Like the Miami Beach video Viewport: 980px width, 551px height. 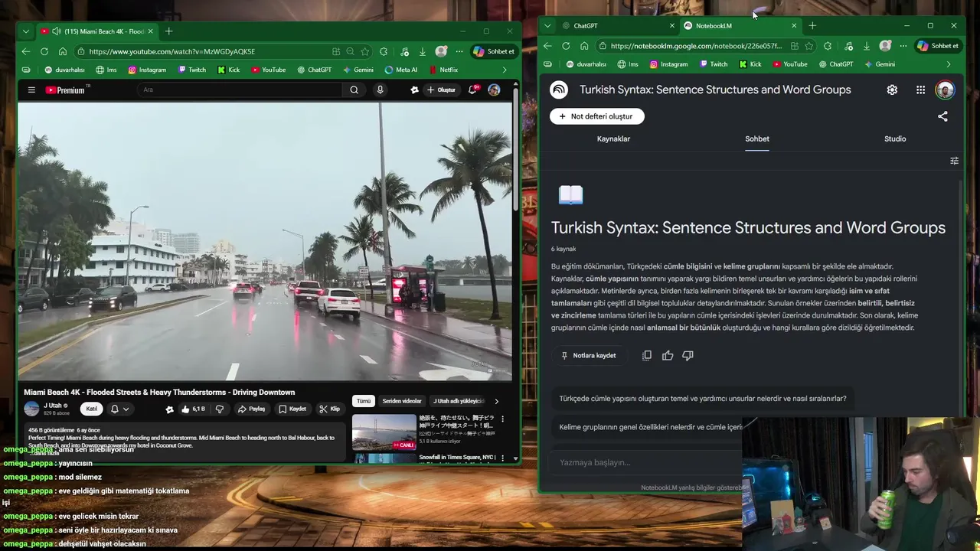[193, 409]
